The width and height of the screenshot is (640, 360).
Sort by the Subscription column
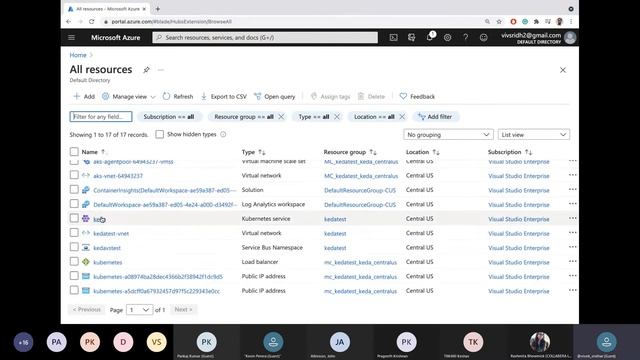[x=510, y=152]
